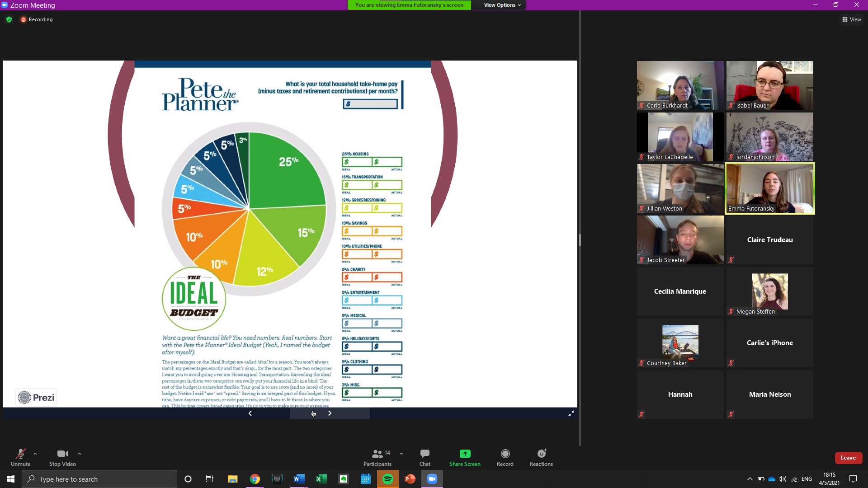The height and width of the screenshot is (488, 868).
Task: Open the View layout menu
Action: tap(851, 19)
